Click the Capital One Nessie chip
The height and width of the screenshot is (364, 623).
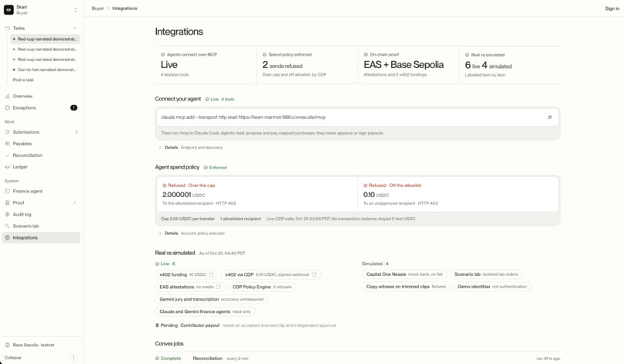(404, 274)
